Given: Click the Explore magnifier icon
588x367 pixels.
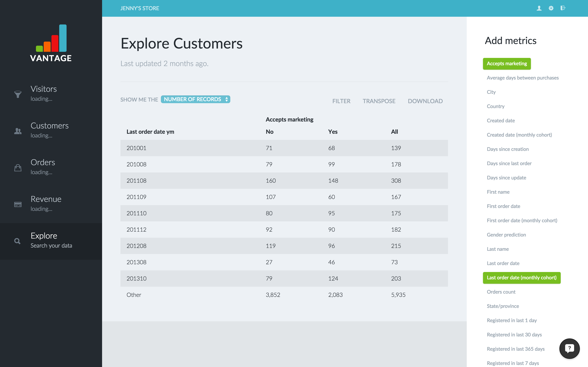Looking at the screenshot, I should tap(17, 241).
